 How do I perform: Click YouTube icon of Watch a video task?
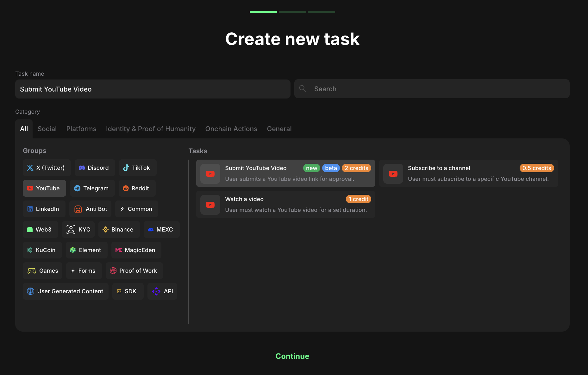click(210, 205)
